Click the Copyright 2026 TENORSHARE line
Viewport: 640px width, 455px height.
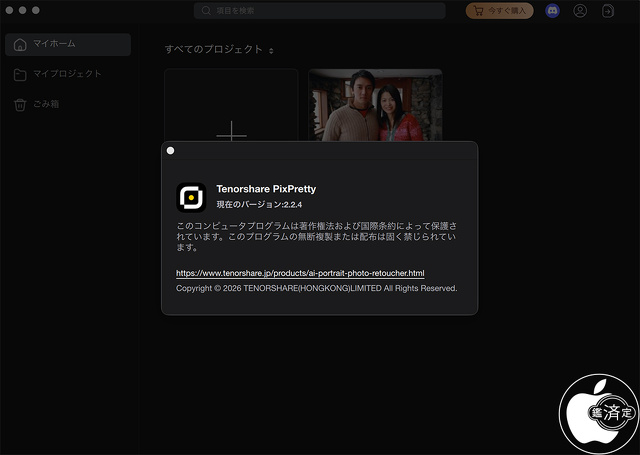tap(317, 289)
